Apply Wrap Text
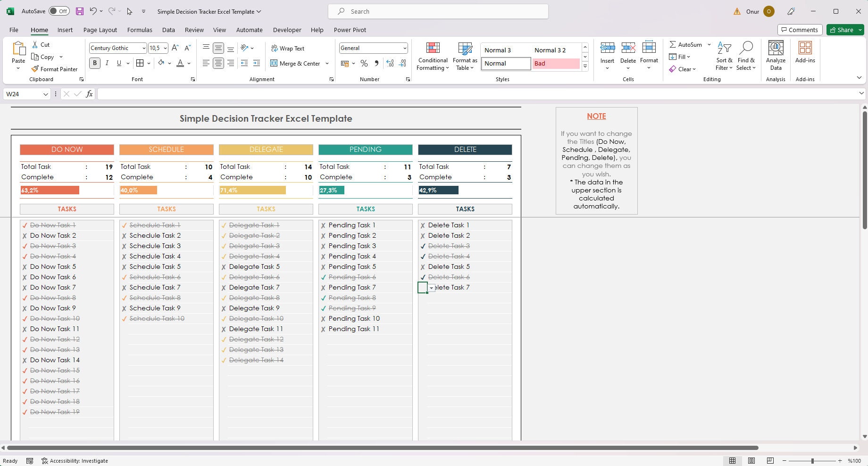The width and height of the screenshot is (868, 466). (x=288, y=48)
